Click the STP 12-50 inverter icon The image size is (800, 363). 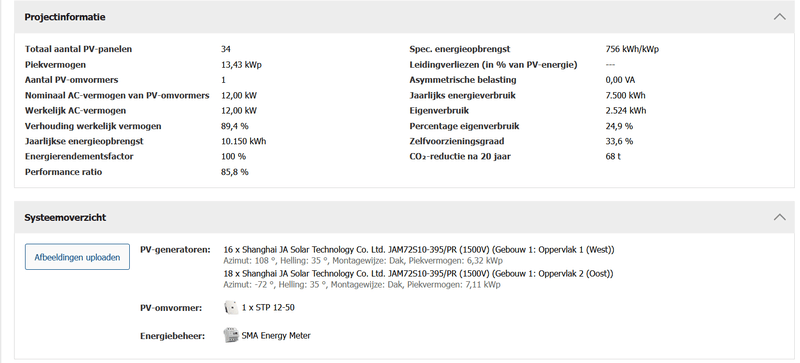231,307
